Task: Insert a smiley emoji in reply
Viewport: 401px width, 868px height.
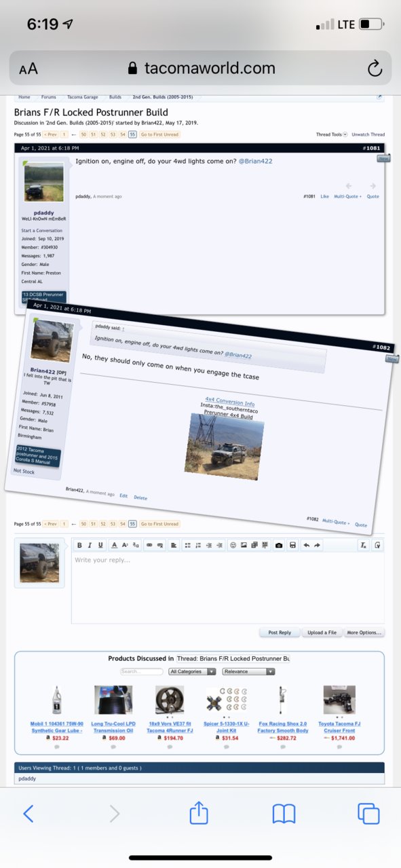Action: coord(233,545)
